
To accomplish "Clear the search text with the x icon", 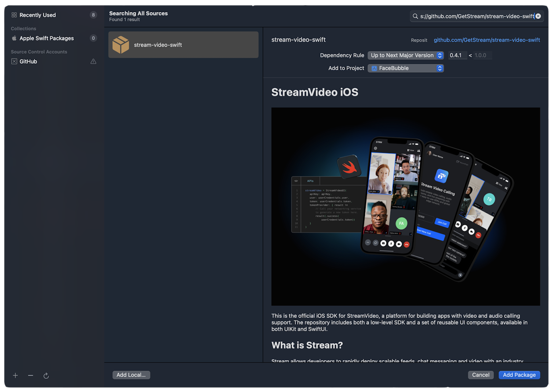I will click(538, 16).
